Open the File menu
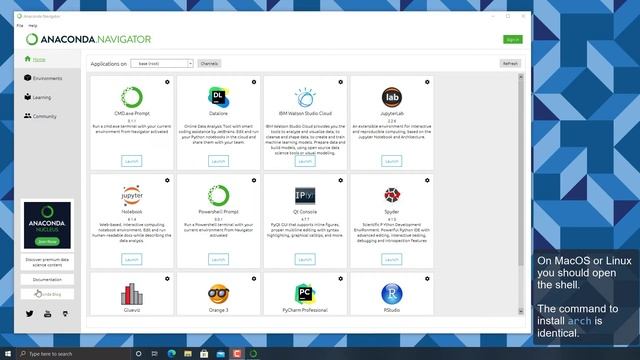The height and width of the screenshot is (360, 640). tap(20, 26)
